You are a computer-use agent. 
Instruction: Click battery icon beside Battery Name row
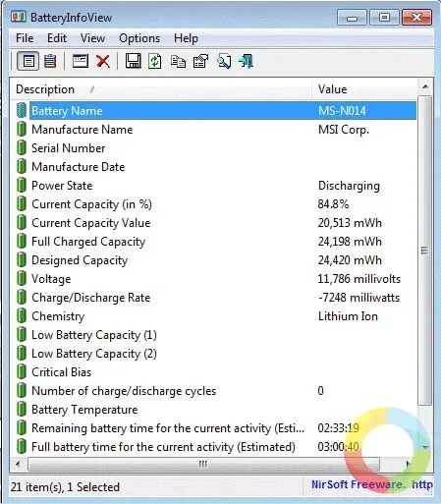22,111
